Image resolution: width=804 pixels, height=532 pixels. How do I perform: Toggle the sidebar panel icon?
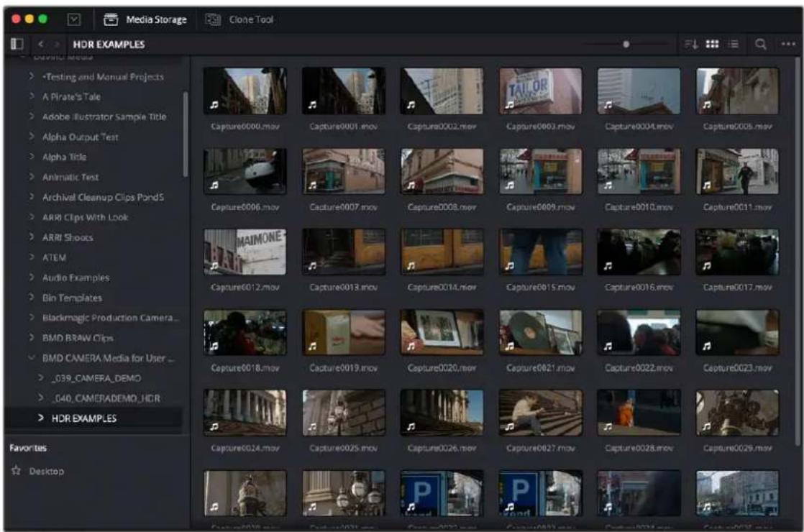[x=17, y=44]
